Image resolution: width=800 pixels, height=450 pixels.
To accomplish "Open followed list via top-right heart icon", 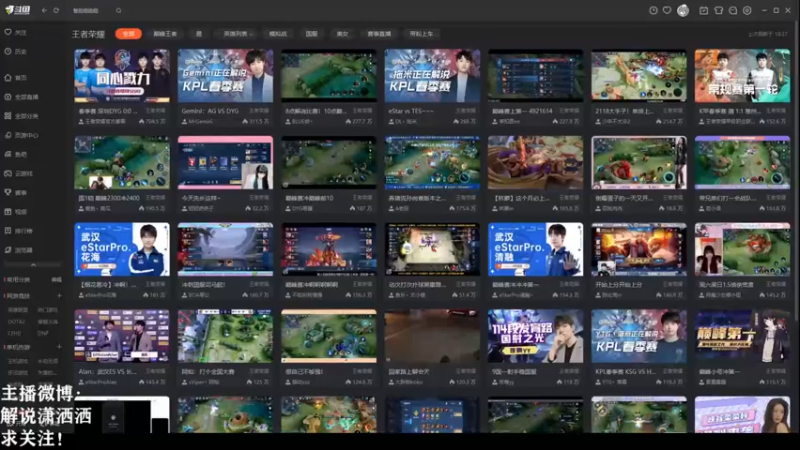I will pyautogui.click(x=667, y=10).
